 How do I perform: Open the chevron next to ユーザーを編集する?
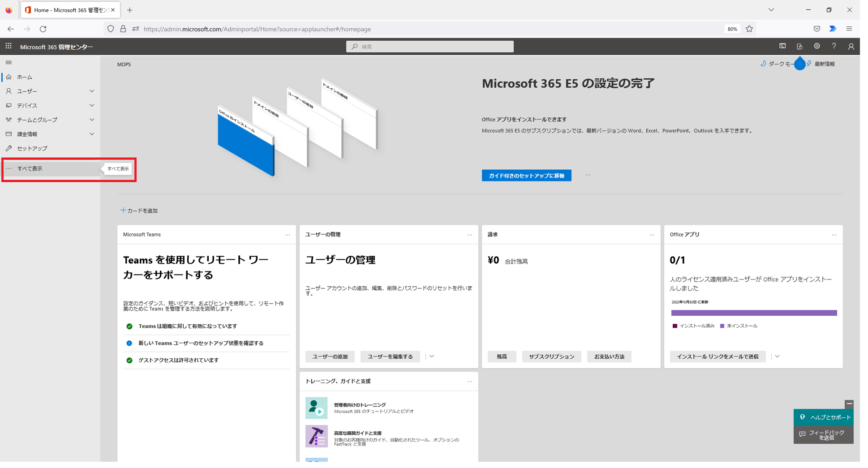pos(431,356)
